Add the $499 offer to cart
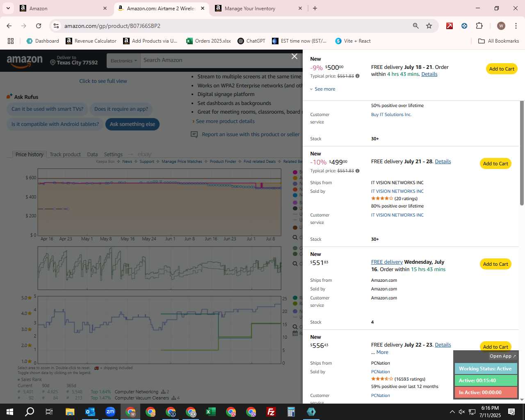525x420 pixels. coord(495,164)
